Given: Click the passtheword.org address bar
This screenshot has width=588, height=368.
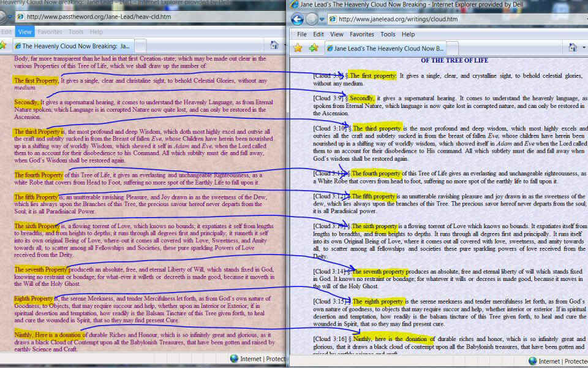Looking at the screenshot, I should (150, 17).
